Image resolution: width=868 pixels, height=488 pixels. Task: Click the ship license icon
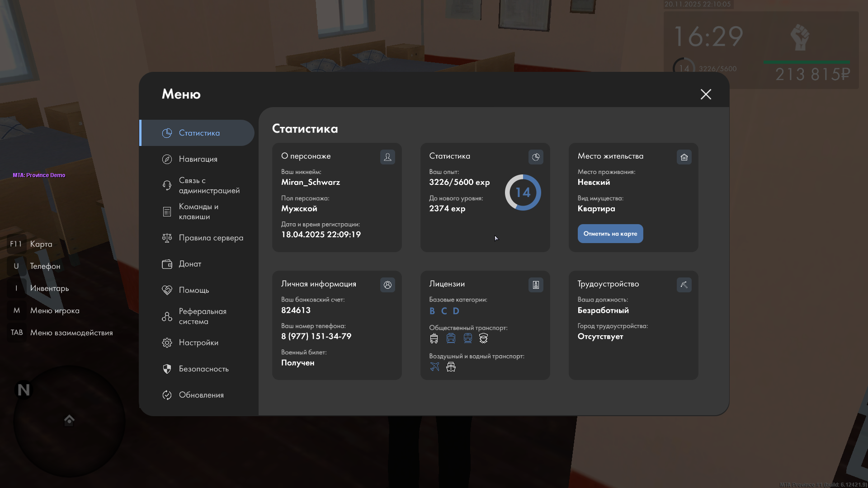click(x=451, y=367)
